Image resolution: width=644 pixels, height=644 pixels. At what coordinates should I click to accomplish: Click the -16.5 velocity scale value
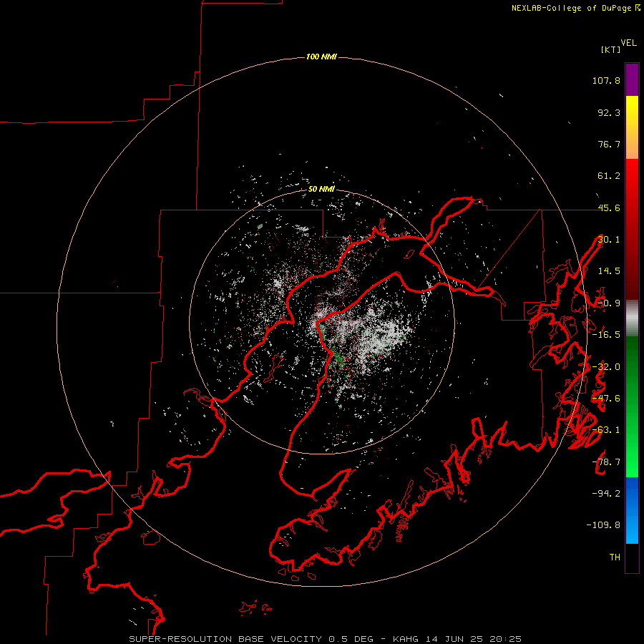(606, 335)
